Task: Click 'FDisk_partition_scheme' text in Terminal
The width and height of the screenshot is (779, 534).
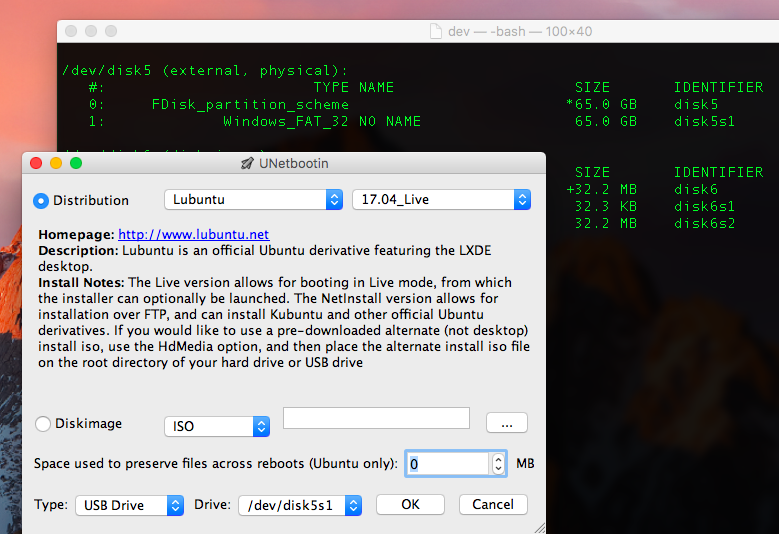Action: pos(250,105)
